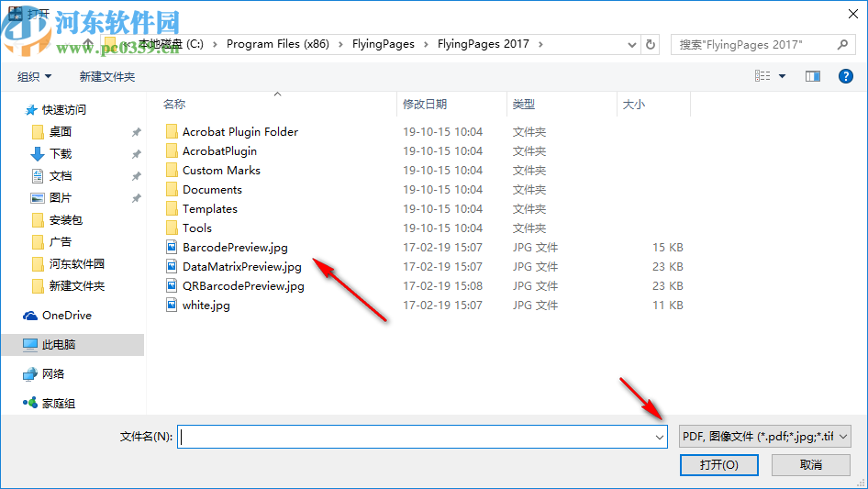
Task: Expand chevron after Program Files (x86)
Action: [340, 44]
